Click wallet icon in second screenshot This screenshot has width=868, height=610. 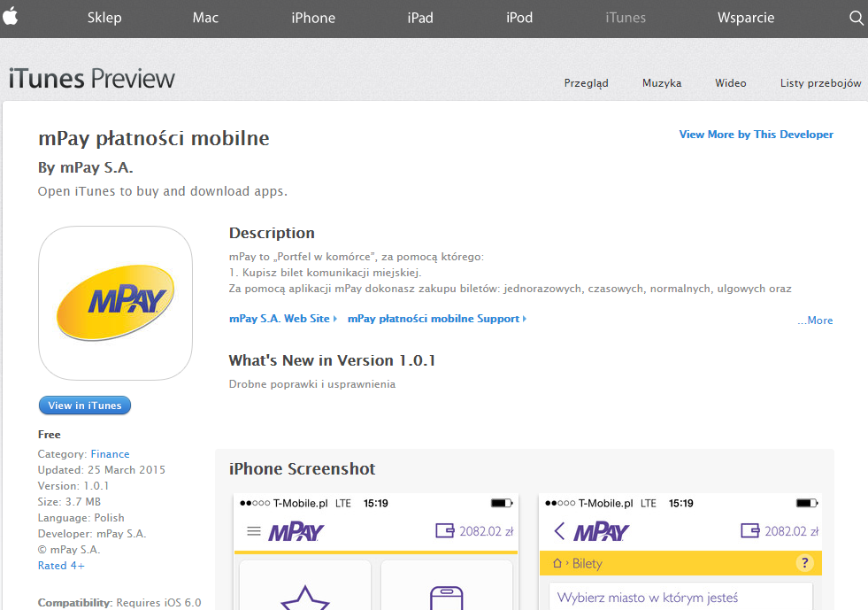[x=750, y=531]
